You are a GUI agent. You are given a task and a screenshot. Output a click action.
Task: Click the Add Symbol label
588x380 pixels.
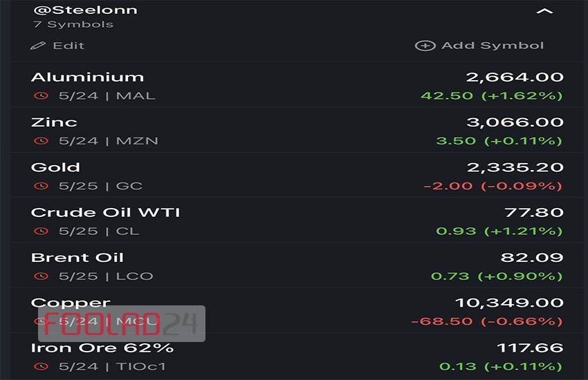click(x=493, y=46)
